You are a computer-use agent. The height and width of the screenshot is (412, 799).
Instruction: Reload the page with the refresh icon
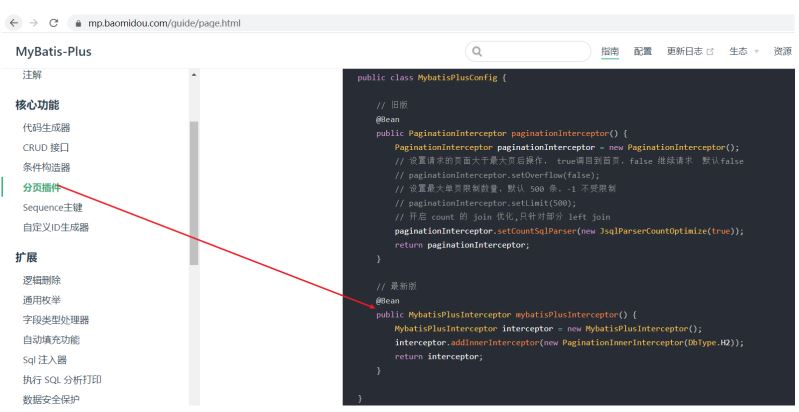click(x=53, y=23)
